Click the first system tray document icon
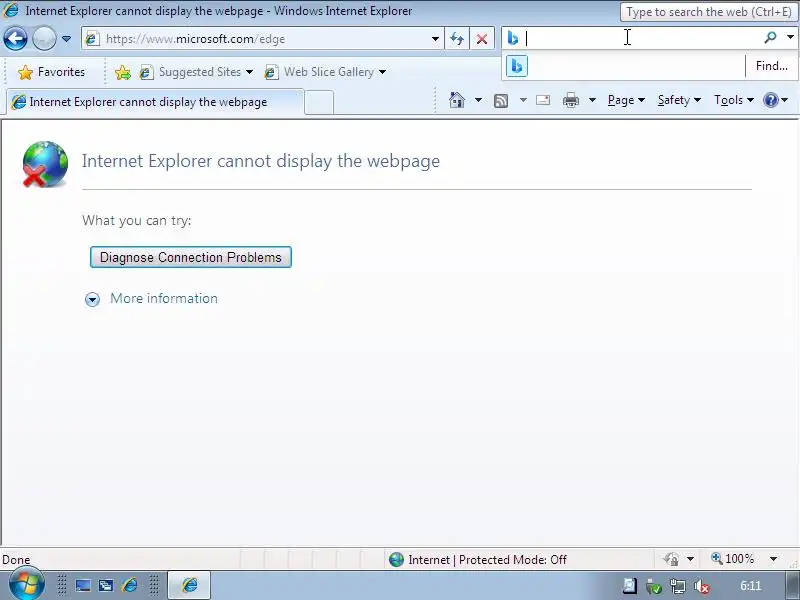This screenshot has height=600, width=800. (630, 586)
